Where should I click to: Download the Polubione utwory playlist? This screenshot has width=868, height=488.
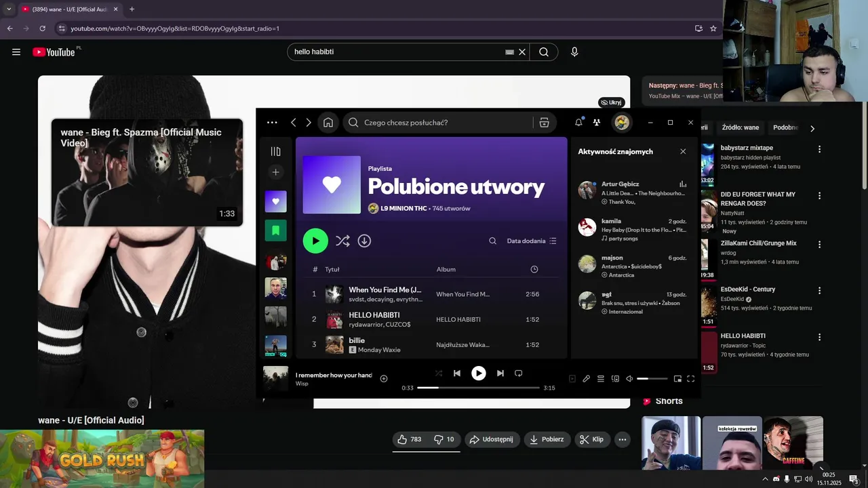[x=364, y=241]
